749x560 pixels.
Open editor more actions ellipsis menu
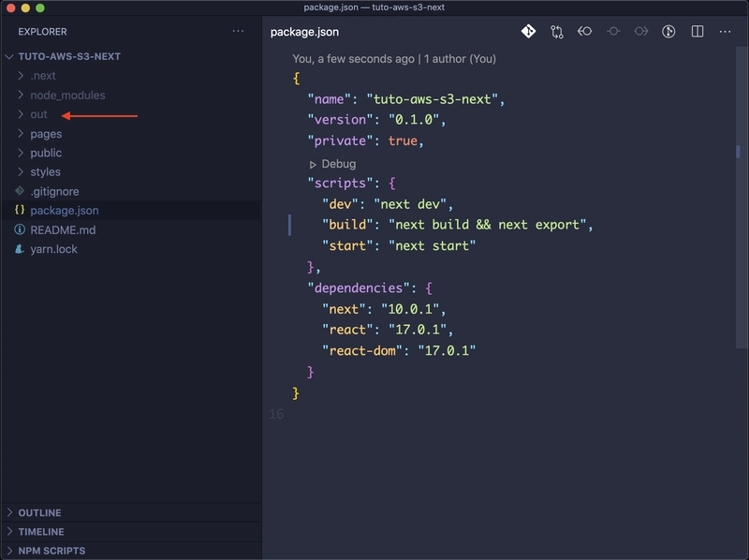(x=725, y=32)
